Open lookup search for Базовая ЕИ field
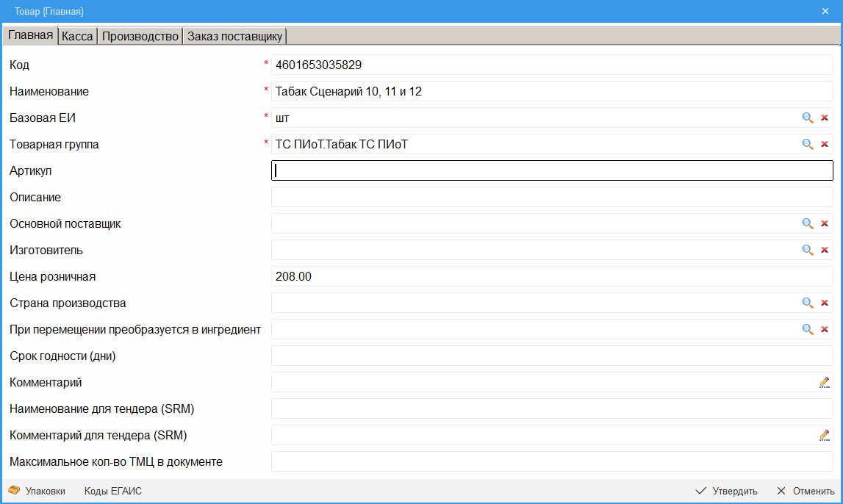The height and width of the screenshot is (504, 843). [807, 118]
